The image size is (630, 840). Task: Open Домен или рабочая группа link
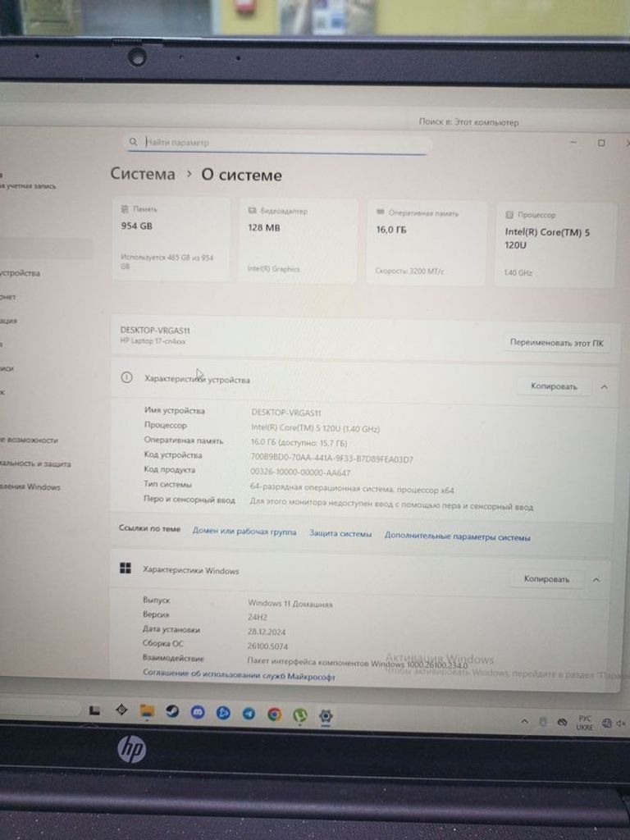244,532
